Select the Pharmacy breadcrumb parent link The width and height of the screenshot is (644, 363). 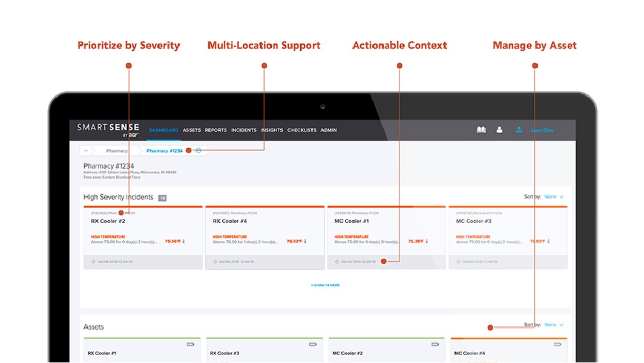[117, 151]
